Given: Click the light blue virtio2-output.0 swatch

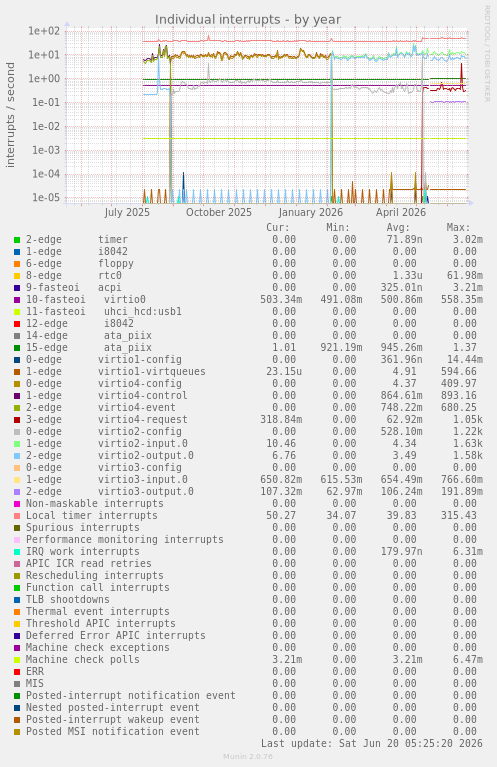Looking at the screenshot, I should [17, 456].
